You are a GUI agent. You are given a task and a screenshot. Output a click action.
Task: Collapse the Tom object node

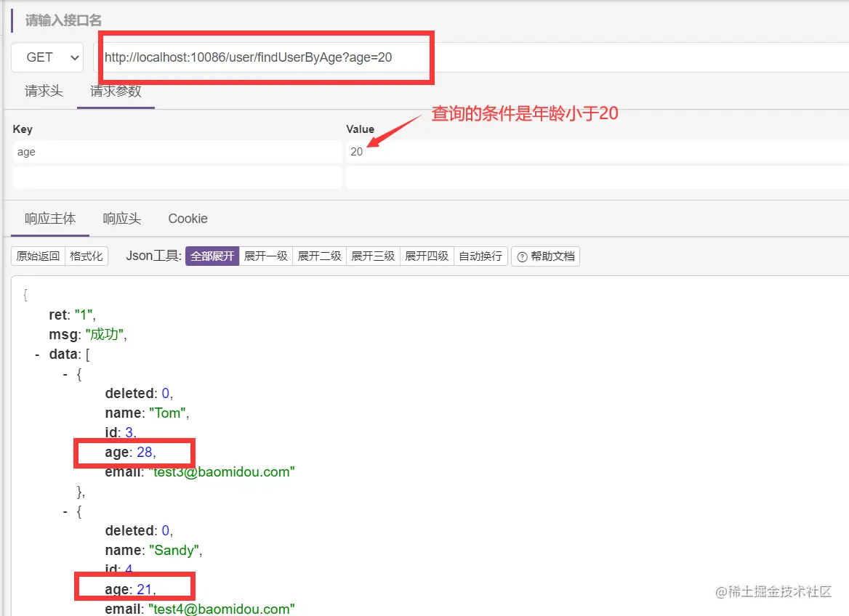65,375
